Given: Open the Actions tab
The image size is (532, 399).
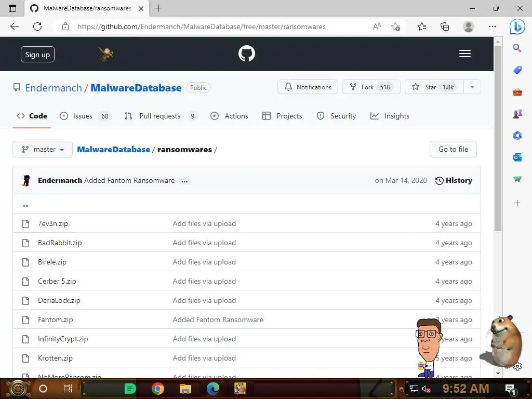Looking at the screenshot, I should [x=229, y=116].
